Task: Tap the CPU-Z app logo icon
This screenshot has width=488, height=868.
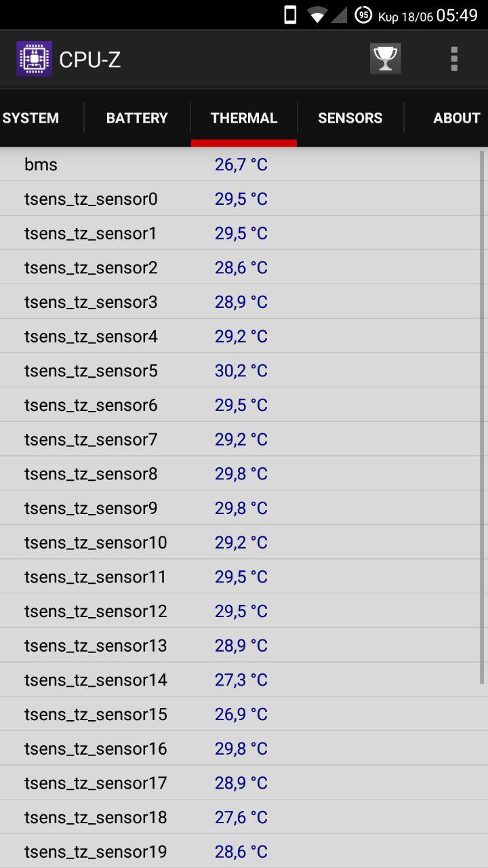Action: [34, 59]
